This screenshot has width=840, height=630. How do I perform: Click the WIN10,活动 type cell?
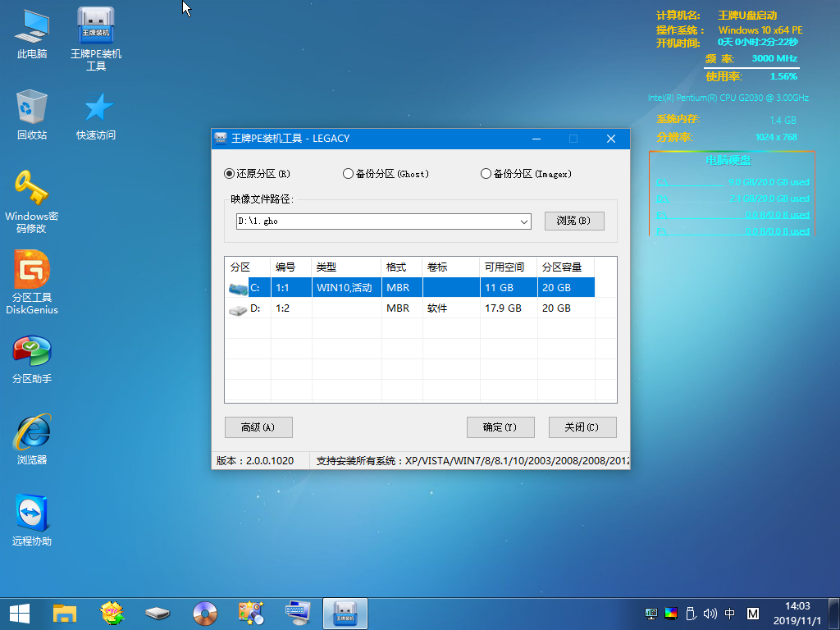347,288
